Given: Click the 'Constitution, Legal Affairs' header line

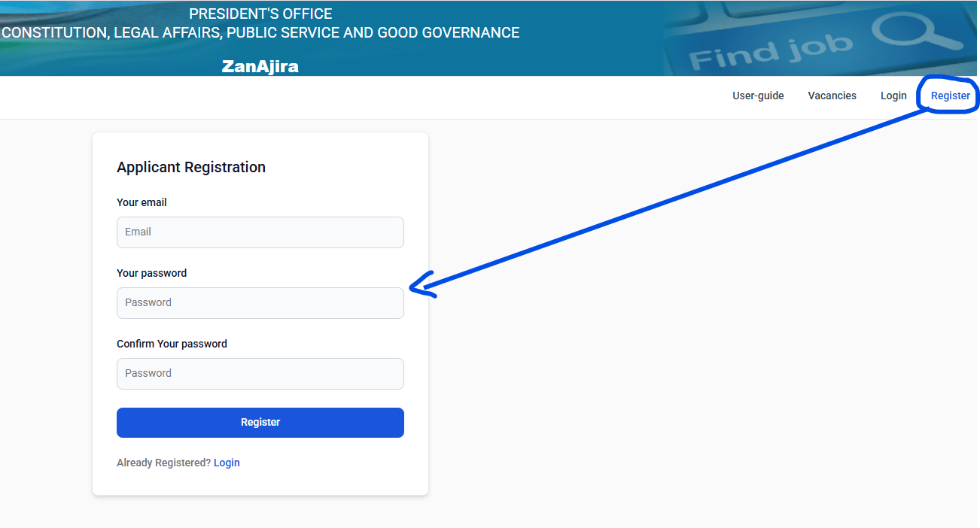Looking at the screenshot, I should tap(260, 33).
